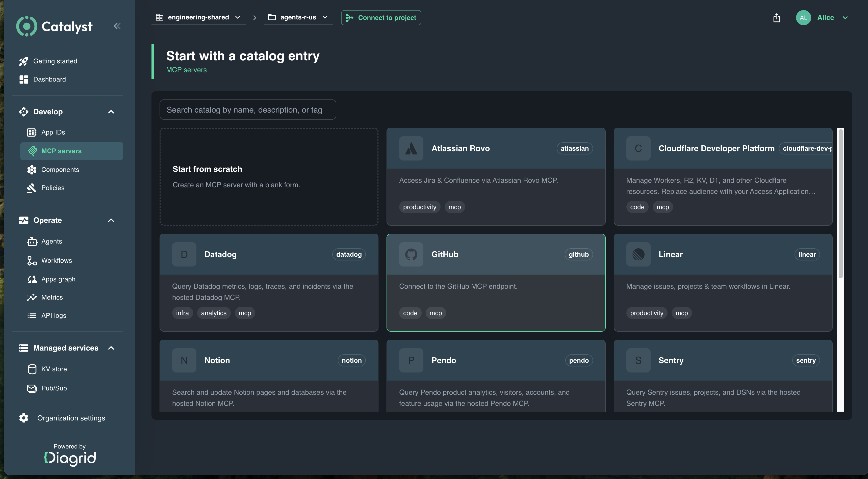Collapse the Managed services section chevron
The image size is (868, 479).
point(111,348)
